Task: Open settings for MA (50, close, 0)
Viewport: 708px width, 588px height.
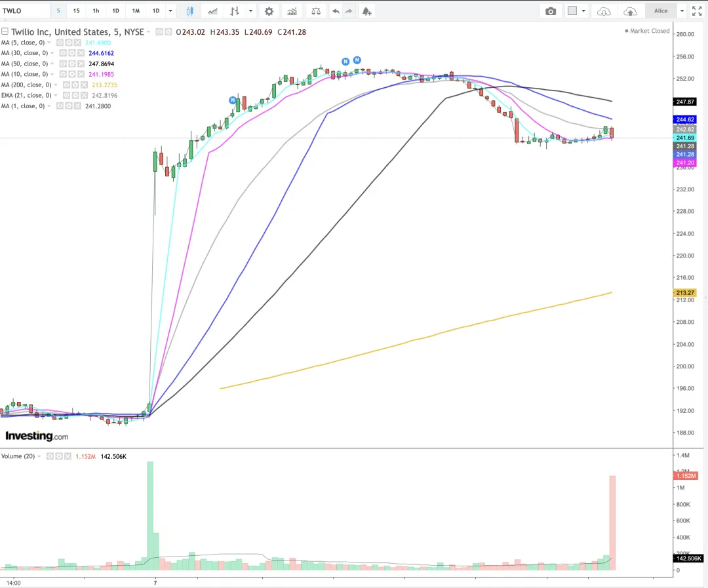Action: pyautogui.click(x=72, y=64)
